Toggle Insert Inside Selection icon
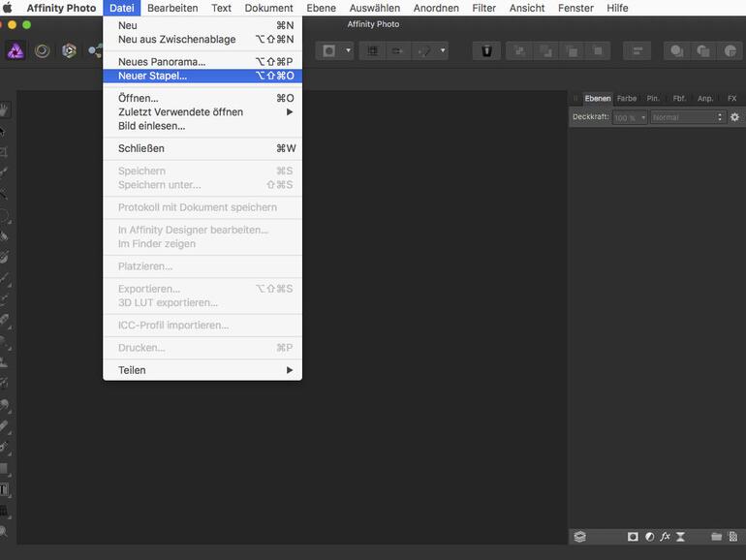The width and height of the screenshot is (746, 560). point(730,50)
